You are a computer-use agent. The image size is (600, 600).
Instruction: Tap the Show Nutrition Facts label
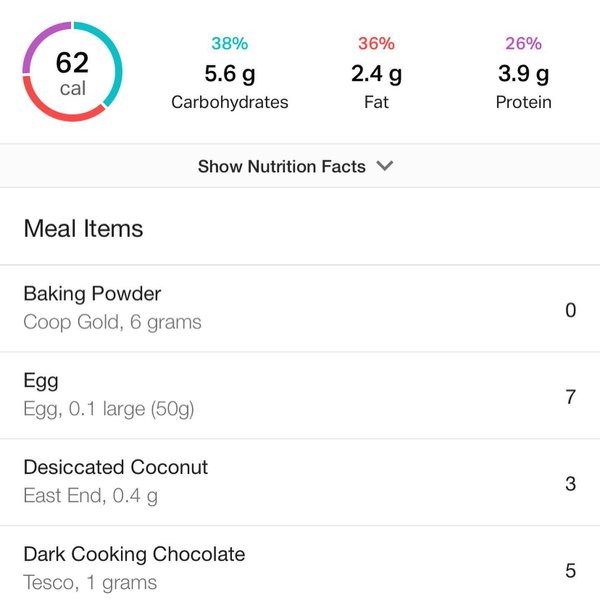coord(281,167)
